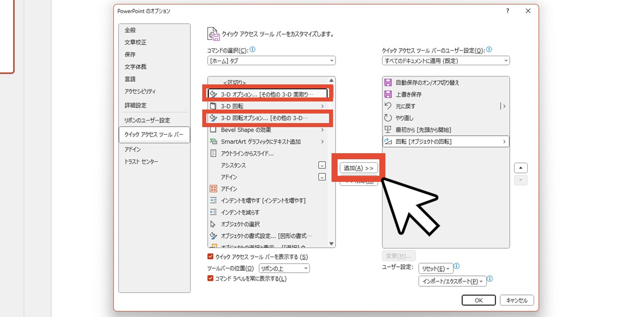Click the SmartArt グラフィックにテキスト追加 icon
644x317 pixels.
[213, 142]
